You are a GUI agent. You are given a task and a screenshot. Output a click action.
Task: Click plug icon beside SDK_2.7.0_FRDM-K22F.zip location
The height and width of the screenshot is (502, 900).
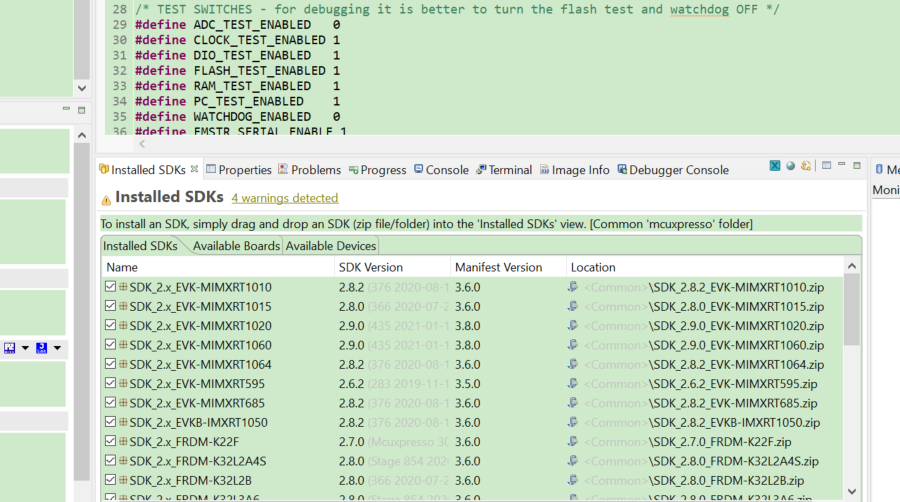tap(573, 442)
